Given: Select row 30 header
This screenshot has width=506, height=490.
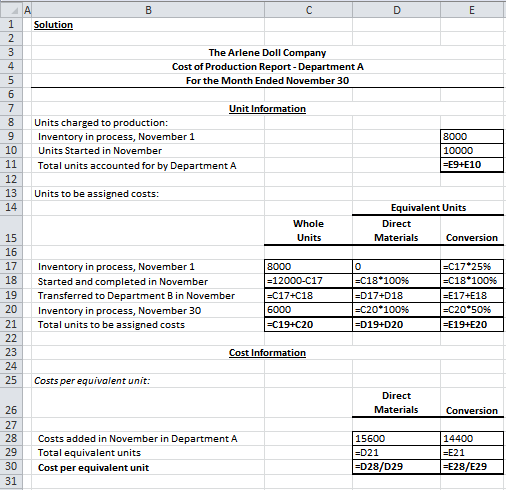Looking at the screenshot, I should pyautogui.click(x=11, y=467).
